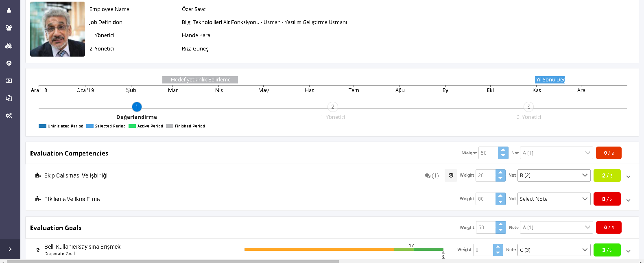Click the upload arrow sidebar icon
Image resolution: width=644 pixels, height=263 pixels.
click(9, 63)
